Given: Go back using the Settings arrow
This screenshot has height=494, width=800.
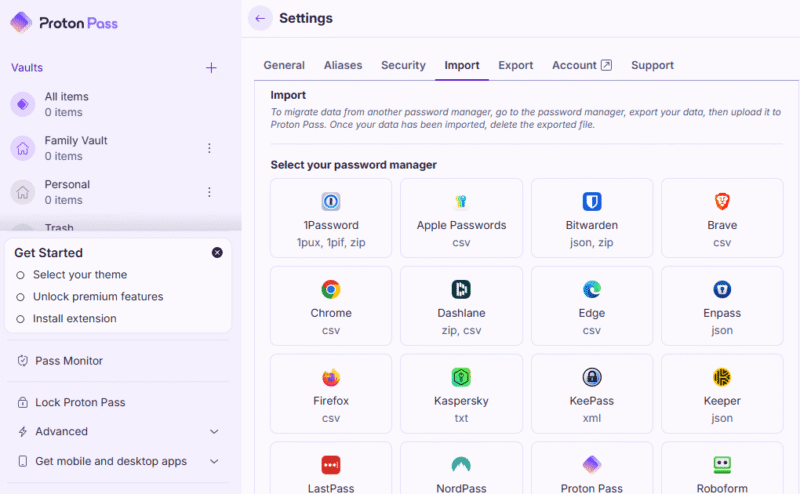Looking at the screenshot, I should (x=260, y=18).
